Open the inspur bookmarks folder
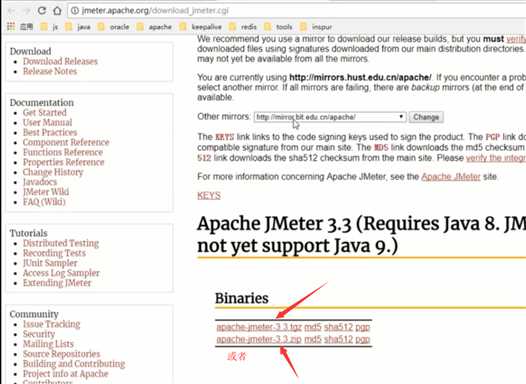This screenshot has width=526, height=384. click(316, 27)
